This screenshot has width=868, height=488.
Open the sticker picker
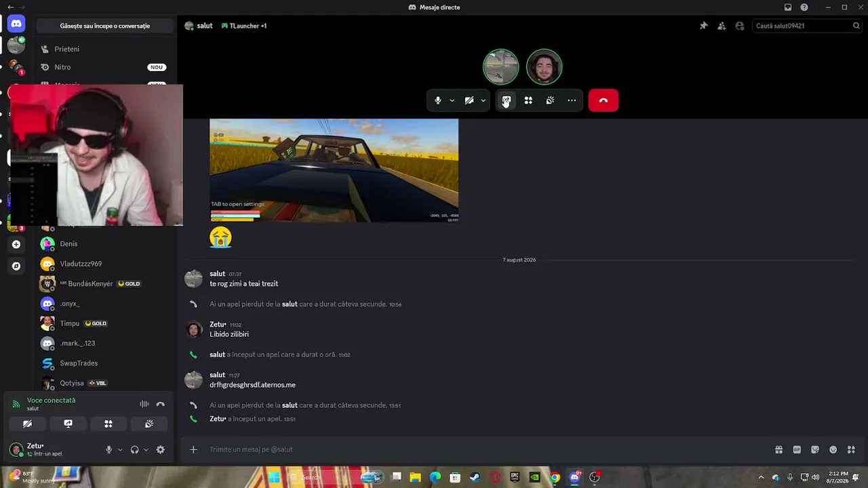point(815,449)
